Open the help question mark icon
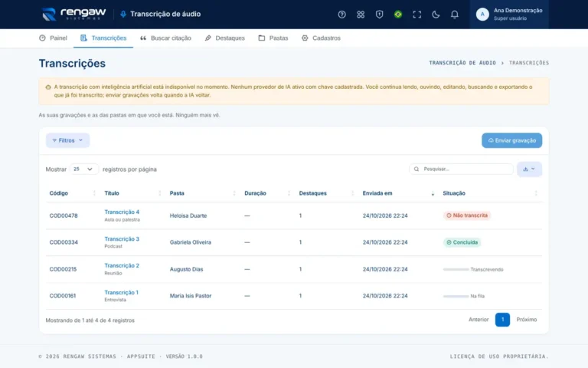The image size is (588, 368). 341,15
